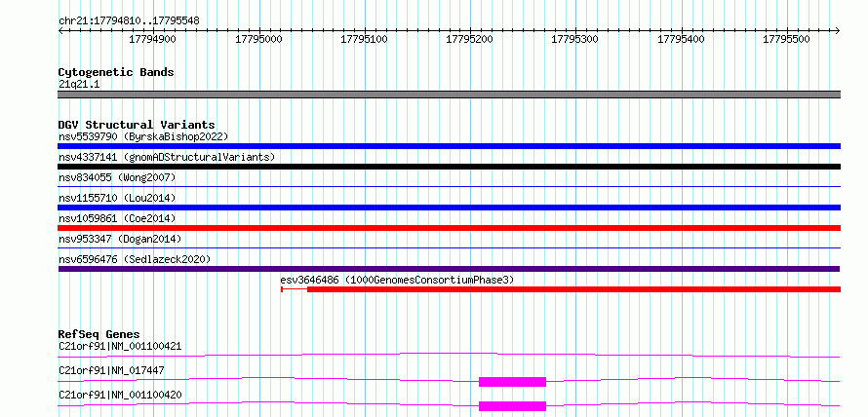Click the magenta exon block of NM_001100420
This screenshot has width=868, height=417.
pos(513,406)
